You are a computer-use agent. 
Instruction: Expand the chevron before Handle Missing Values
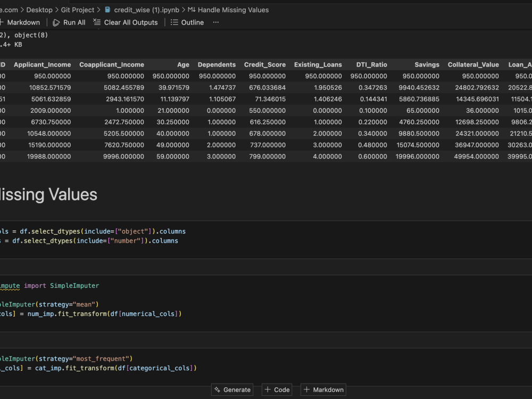pos(184,10)
